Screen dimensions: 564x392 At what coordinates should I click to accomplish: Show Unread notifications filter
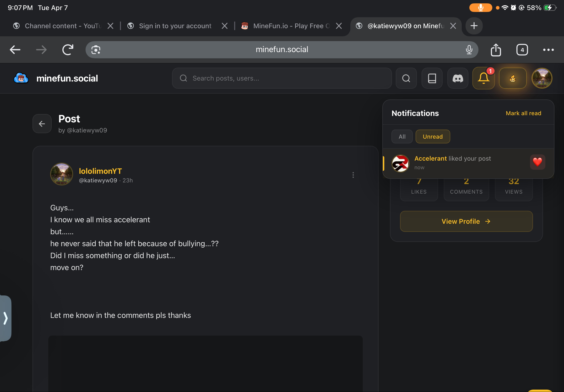pos(433,136)
